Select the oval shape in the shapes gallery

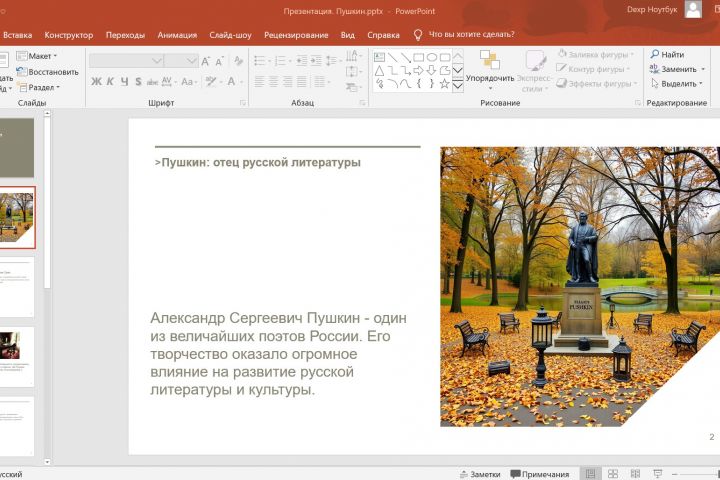(432, 57)
